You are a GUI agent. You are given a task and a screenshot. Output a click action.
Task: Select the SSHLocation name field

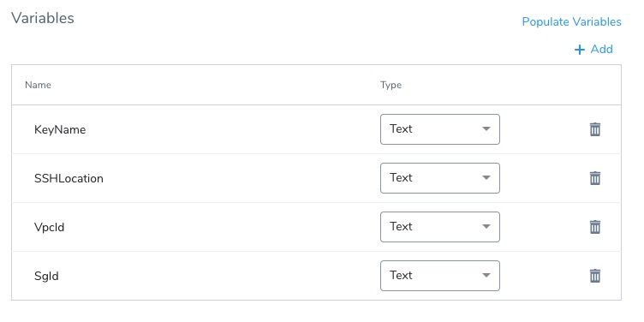pos(69,179)
